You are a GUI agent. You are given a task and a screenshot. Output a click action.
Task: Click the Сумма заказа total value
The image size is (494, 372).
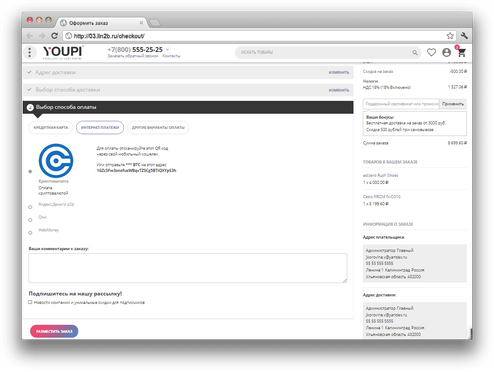[x=457, y=143]
